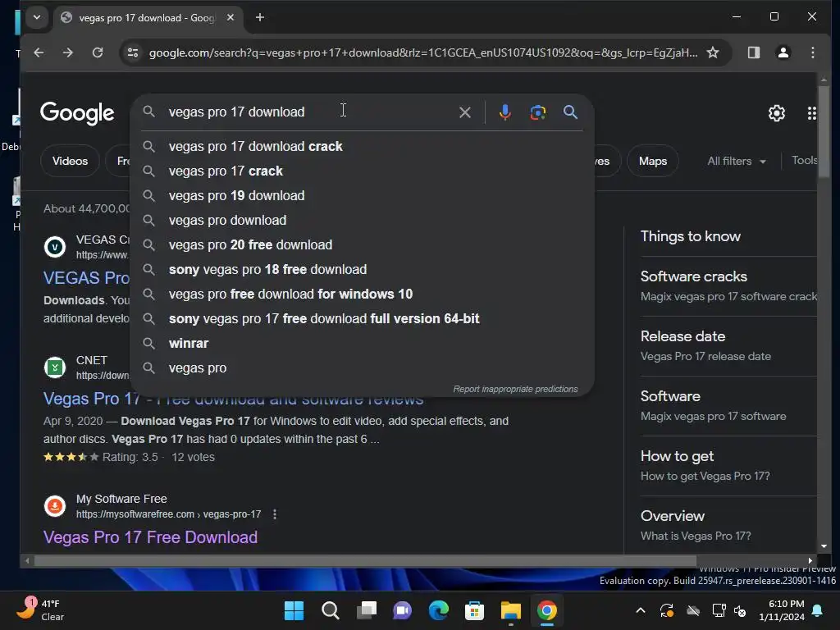Open the Chrome profile avatar
This screenshot has width=840, height=630.
click(x=783, y=52)
